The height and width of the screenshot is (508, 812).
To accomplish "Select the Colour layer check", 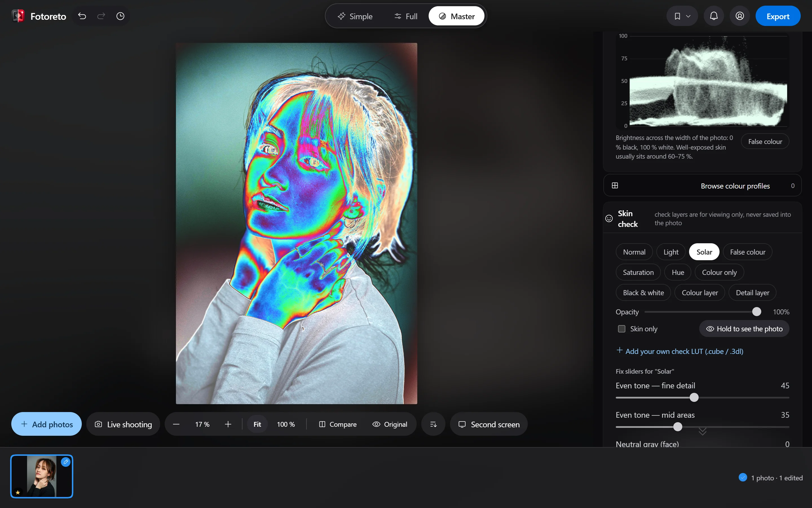I will click(x=700, y=293).
